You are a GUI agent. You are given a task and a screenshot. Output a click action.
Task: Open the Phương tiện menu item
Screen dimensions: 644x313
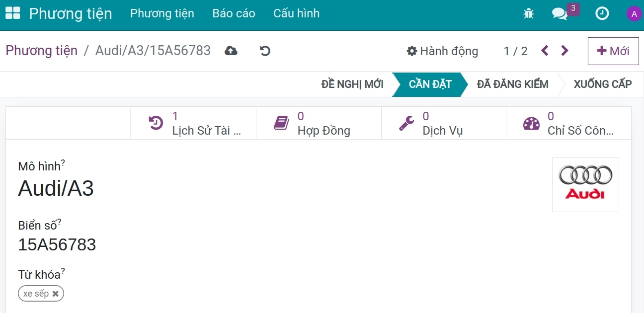point(162,13)
